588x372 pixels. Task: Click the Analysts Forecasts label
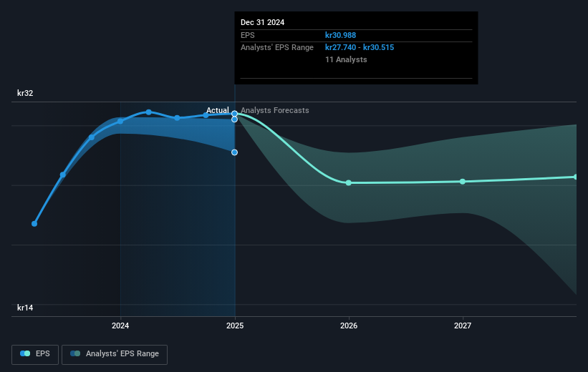(275, 110)
